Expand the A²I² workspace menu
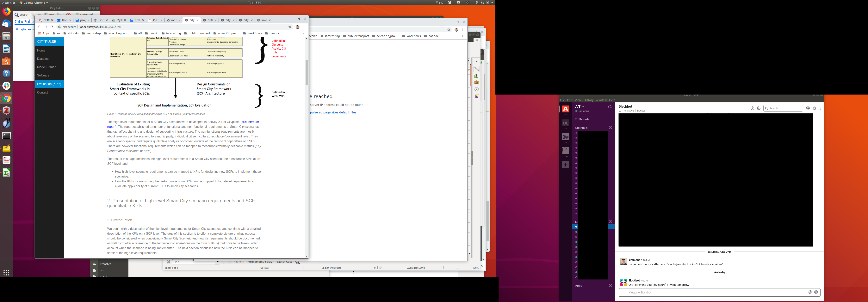 580,106
